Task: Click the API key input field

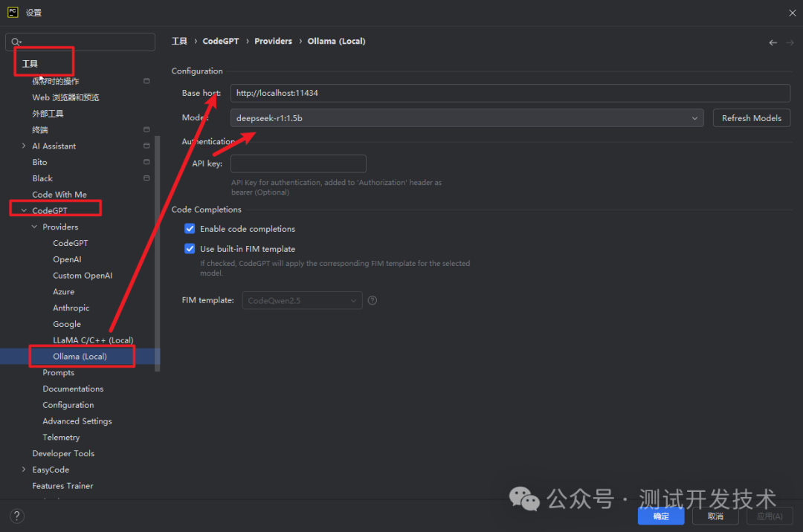Action: coord(299,163)
